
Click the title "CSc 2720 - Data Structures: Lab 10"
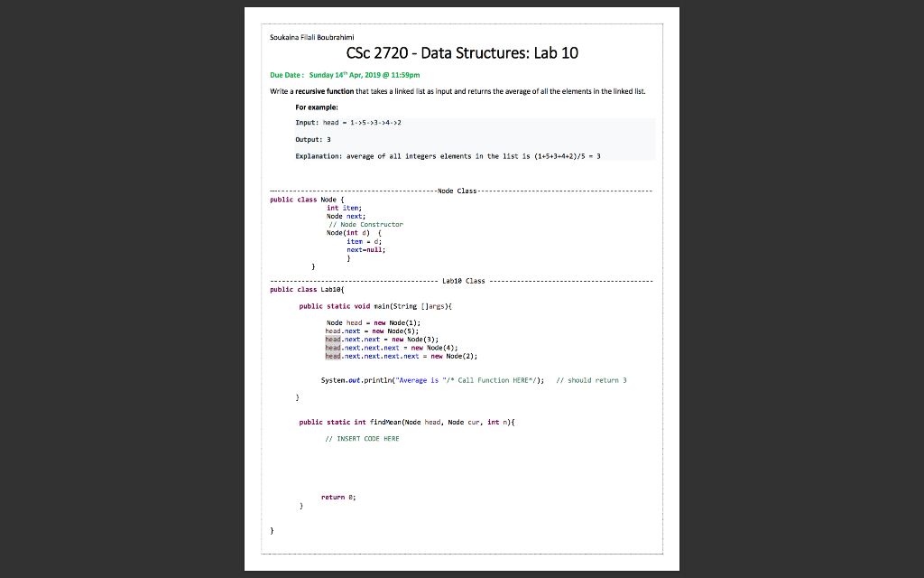(462, 53)
